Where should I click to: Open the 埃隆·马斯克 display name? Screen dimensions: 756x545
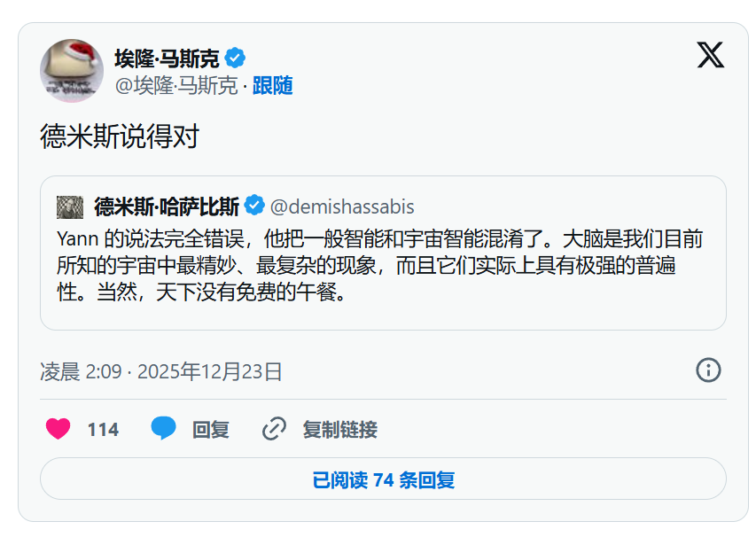[x=167, y=58]
